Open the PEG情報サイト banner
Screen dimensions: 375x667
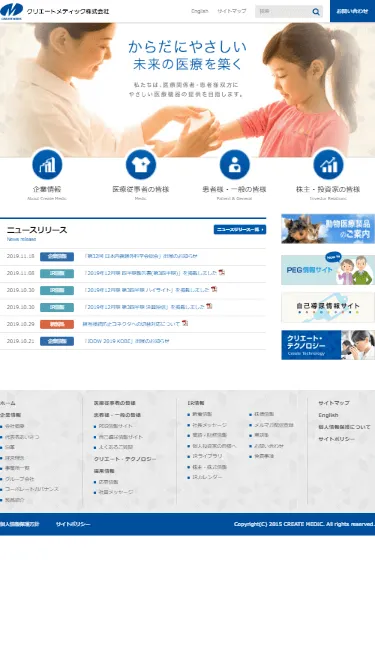328,269
